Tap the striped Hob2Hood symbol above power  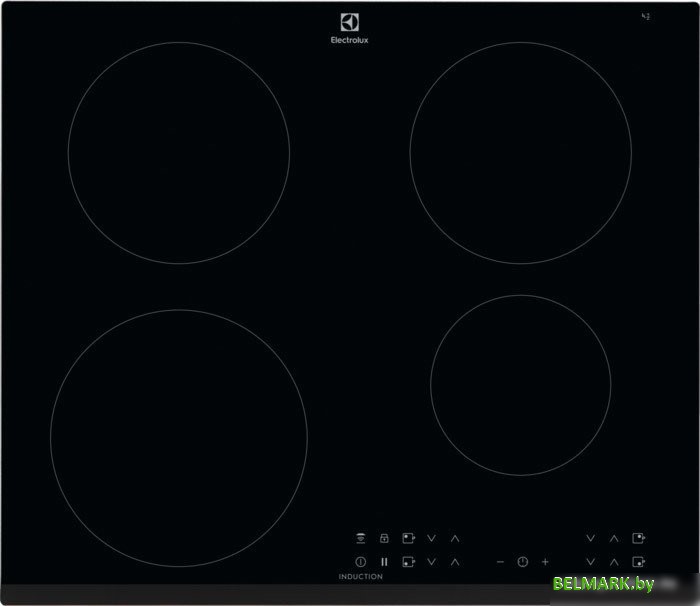pyautogui.click(x=360, y=538)
